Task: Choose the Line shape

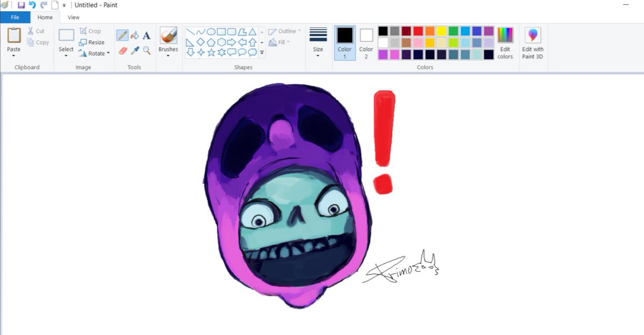Action: coord(191,32)
